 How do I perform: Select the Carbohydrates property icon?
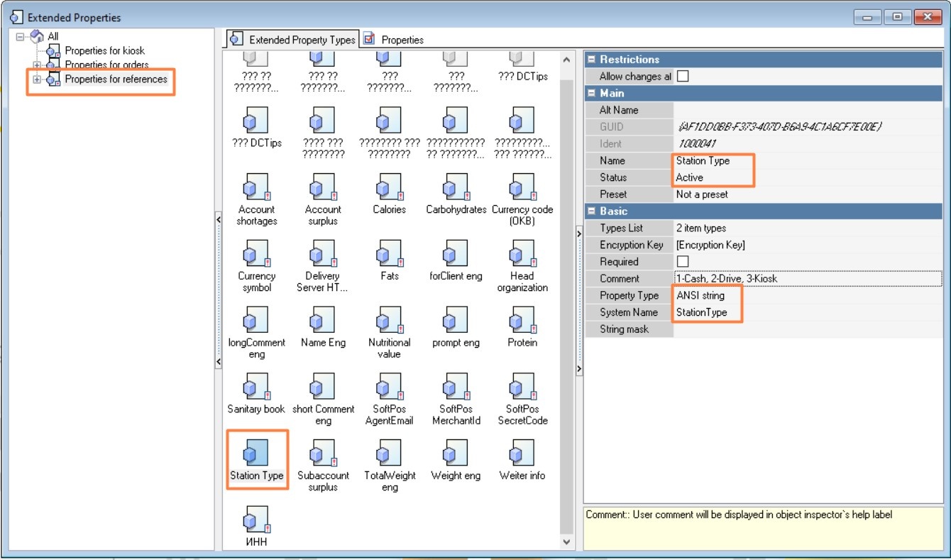pos(456,188)
